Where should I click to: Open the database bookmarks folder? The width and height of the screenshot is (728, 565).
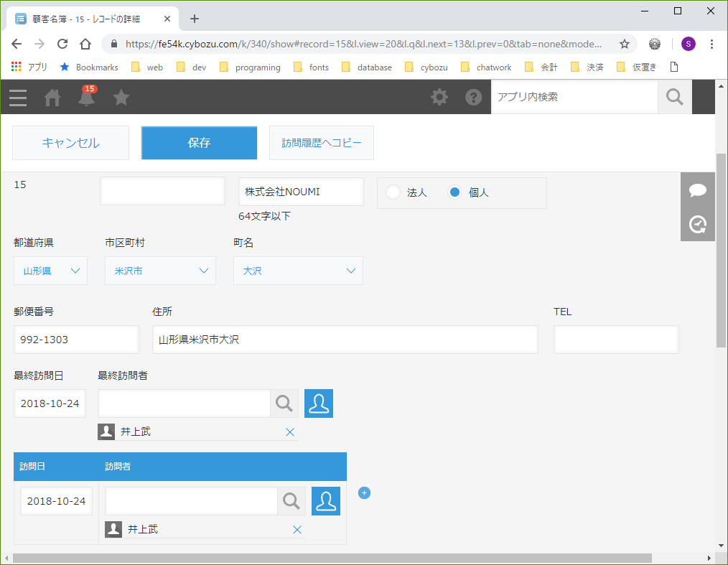coord(367,67)
